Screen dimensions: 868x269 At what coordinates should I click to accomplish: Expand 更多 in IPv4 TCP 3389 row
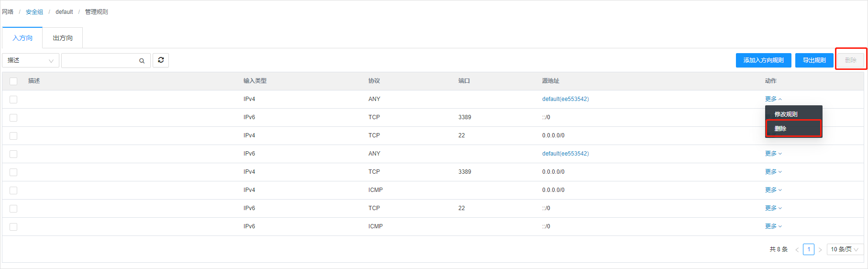click(x=773, y=172)
